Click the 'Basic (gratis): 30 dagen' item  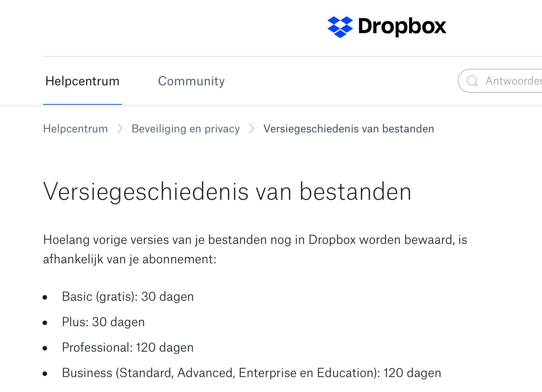coord(128,297)
